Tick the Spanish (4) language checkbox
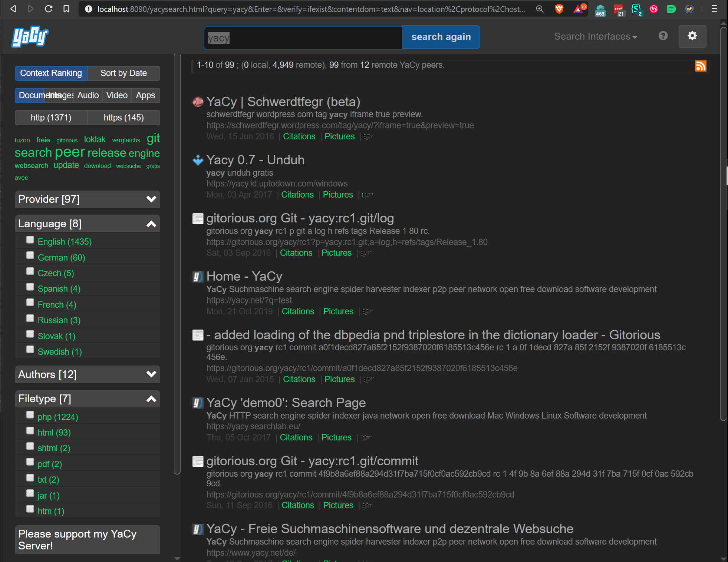Image resolution: width=728 pixels, height=562 pixels. pyautogui.click(x=30, y=287)
